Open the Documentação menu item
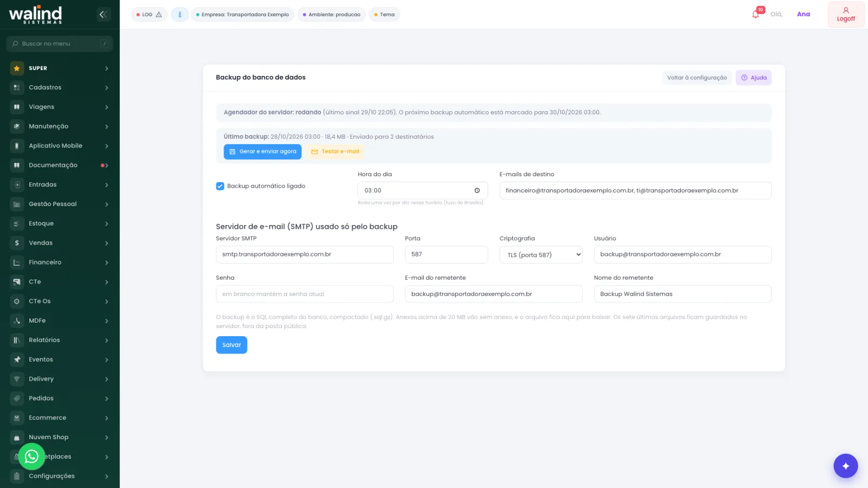868x488 pixels. 60,165
